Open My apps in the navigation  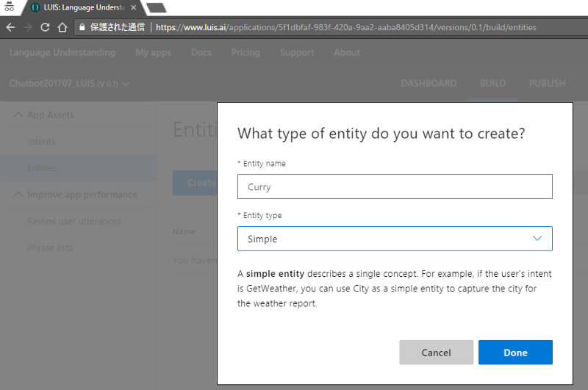(x=153, y=52)
